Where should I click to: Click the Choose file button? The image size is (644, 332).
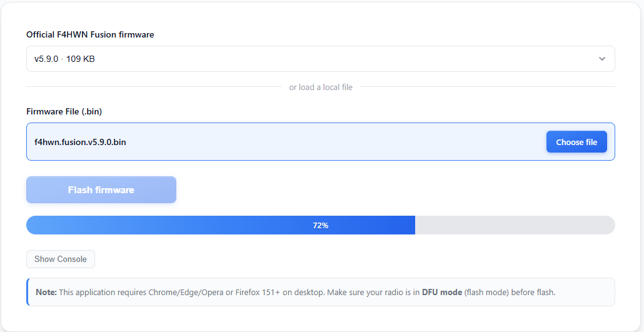click(576, 142)
